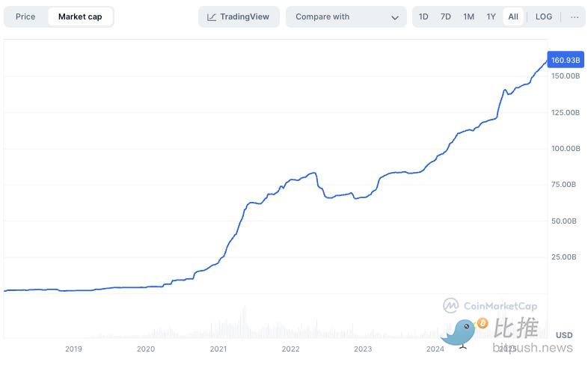
Task: Click the Compare with chevron arrow
Action: [x=395, y=17]
